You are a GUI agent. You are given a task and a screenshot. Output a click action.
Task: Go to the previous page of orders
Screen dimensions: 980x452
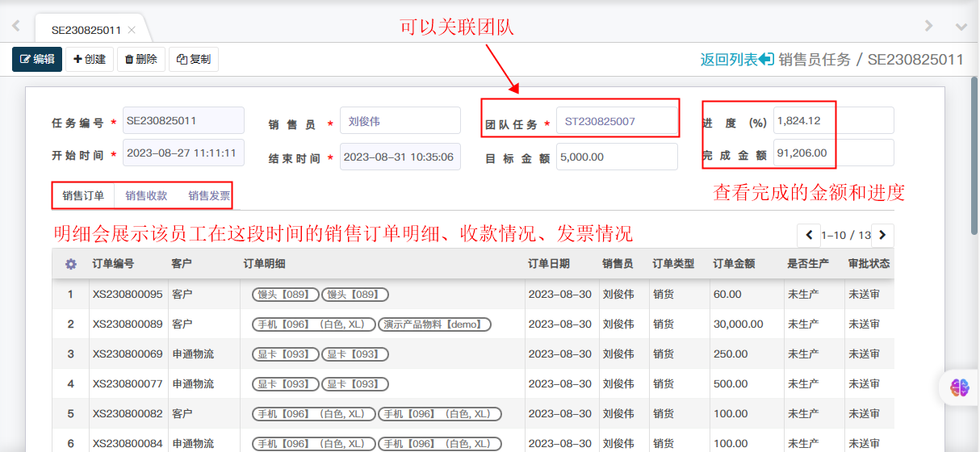[809, 235]
